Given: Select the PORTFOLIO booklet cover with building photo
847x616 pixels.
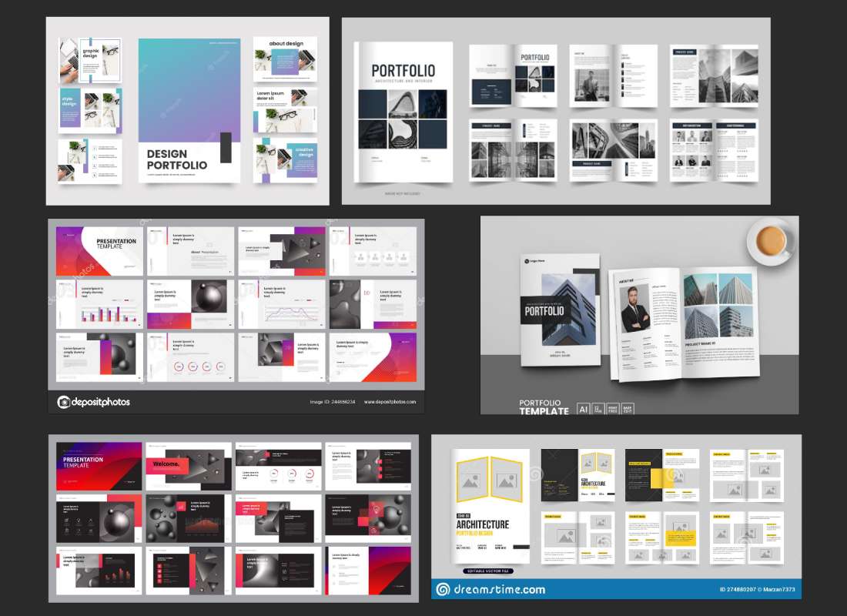Looking at the screenshot, I should point(560,310).
